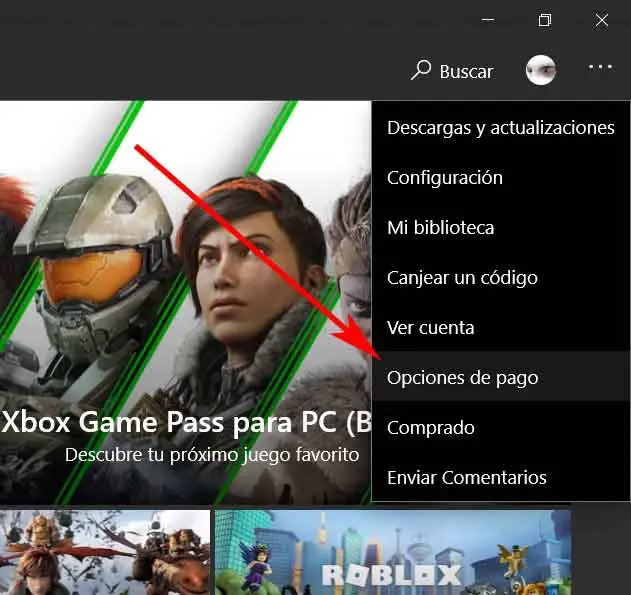This screenshot has width=631, height=595.
Task: Open Opciones de pago
Action: point(501,377)
